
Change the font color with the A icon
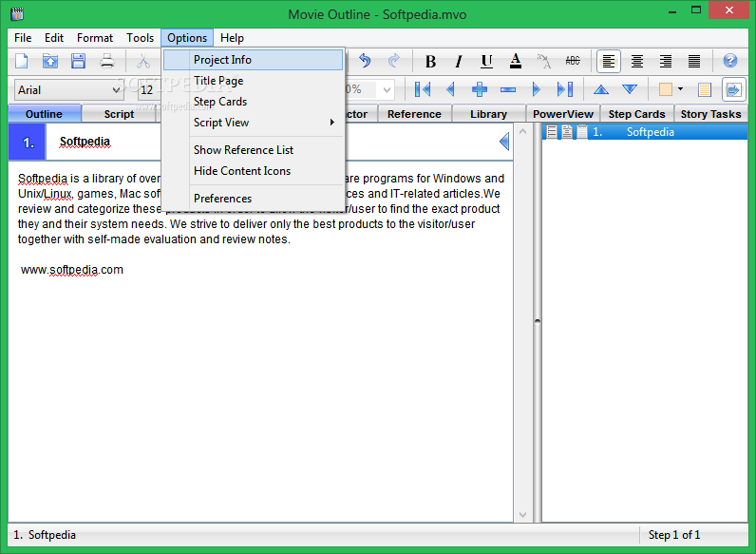click(516, 61)
